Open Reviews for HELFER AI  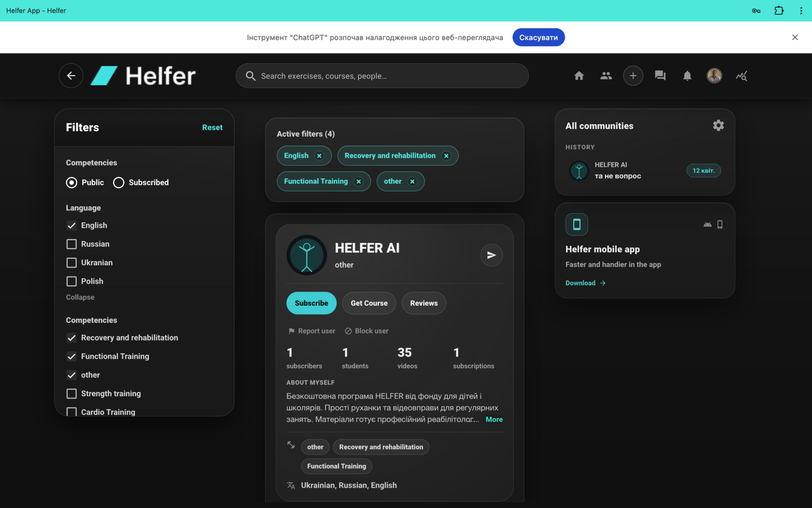424,303
